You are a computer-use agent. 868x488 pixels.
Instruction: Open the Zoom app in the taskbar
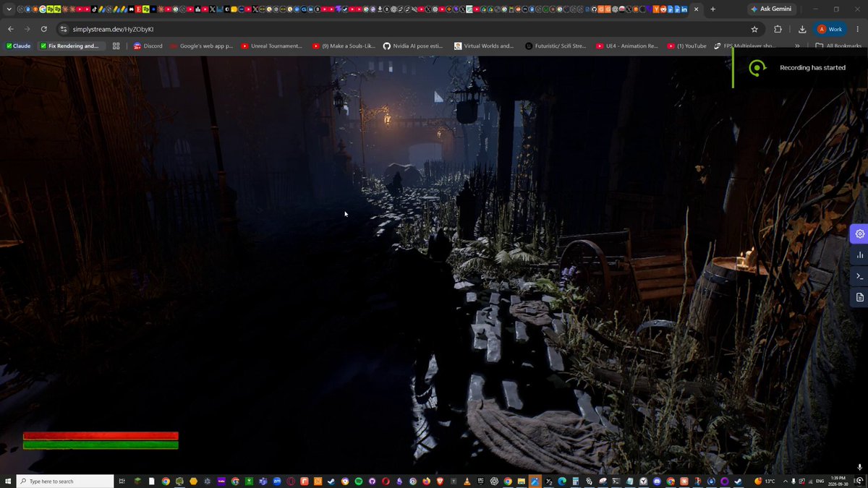pos(277,481)
